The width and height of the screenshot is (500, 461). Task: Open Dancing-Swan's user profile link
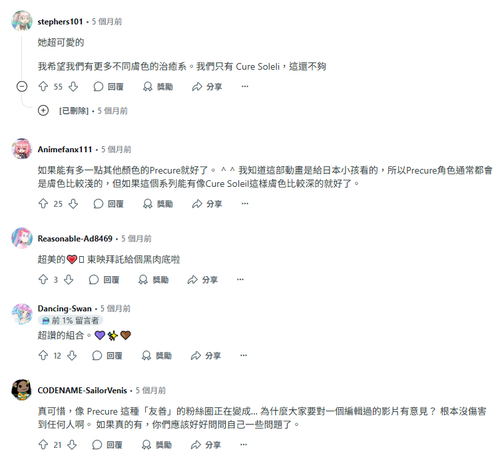[x=64, y=309]
